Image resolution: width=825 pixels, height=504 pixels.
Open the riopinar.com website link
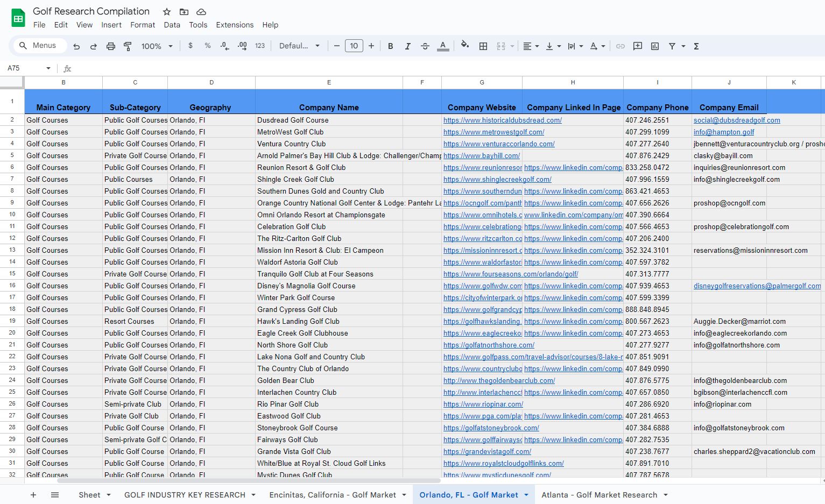(x=483, y=404)
